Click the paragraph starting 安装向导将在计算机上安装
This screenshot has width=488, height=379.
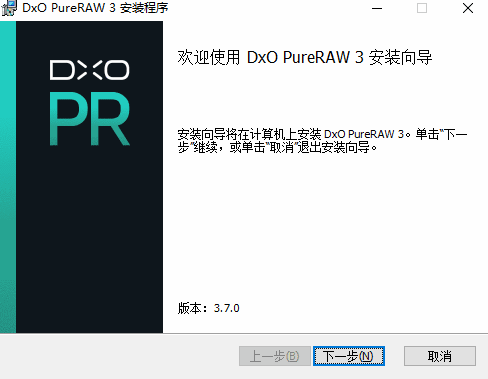(x=322, y=140)
